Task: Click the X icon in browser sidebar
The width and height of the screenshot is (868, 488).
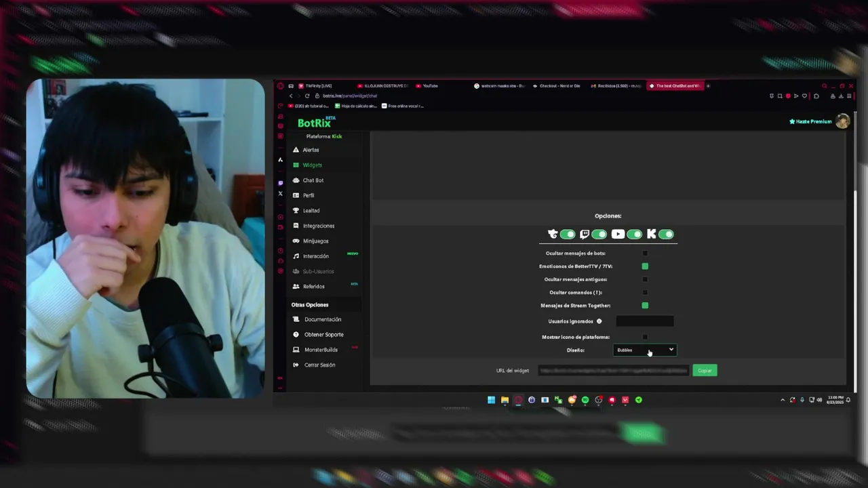Action: point(280,194)
